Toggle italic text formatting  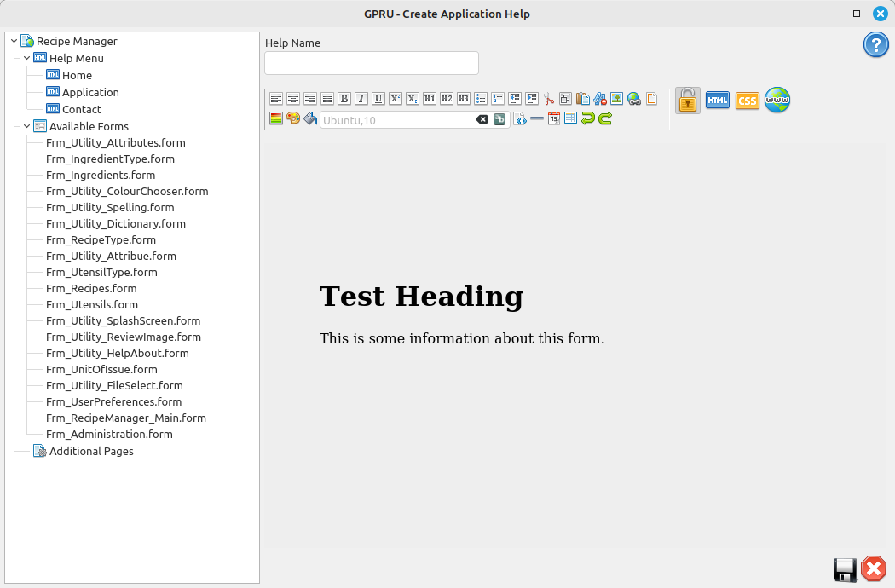(x=361, y=99)
